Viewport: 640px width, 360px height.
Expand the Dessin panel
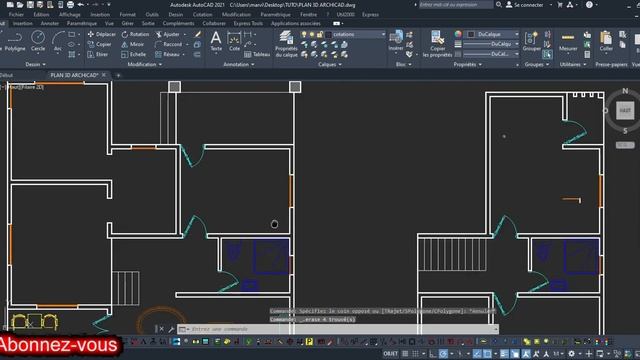pos(35,64)
